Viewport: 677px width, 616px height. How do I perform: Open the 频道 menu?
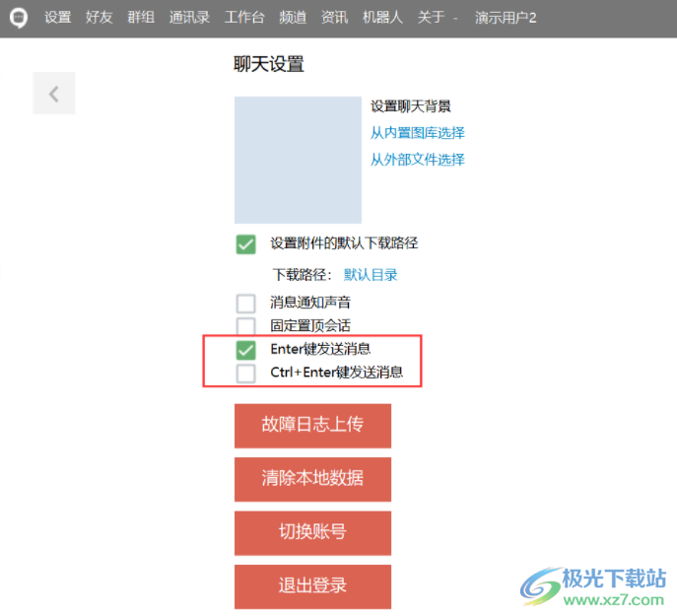coord(293,18)
